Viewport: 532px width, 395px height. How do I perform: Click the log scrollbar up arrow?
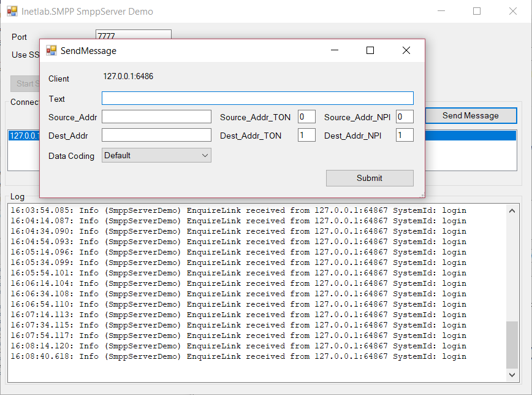tap(512, 211)
